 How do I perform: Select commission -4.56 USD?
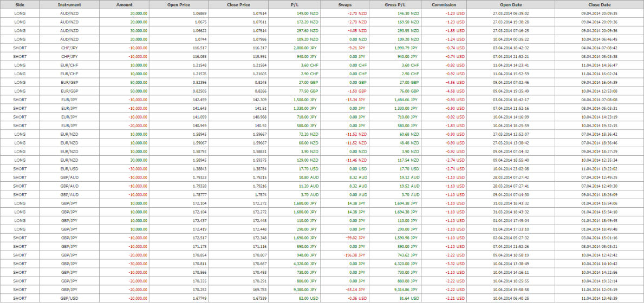[455, 82]
